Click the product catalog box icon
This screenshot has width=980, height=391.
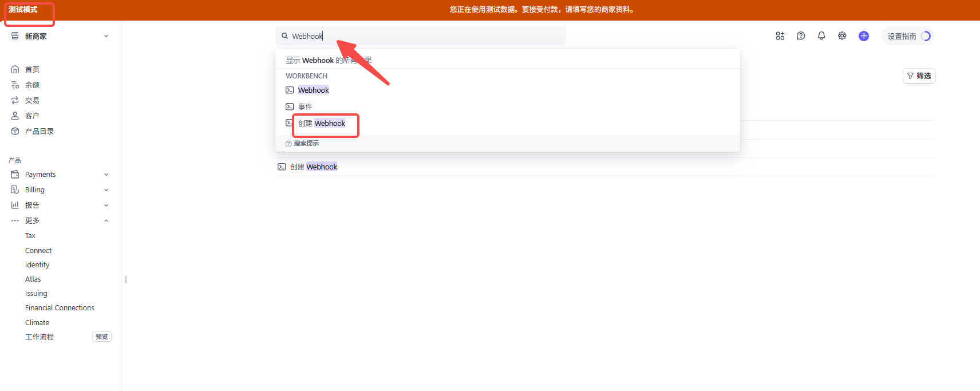pyautogui.click(x=15, y=131)
